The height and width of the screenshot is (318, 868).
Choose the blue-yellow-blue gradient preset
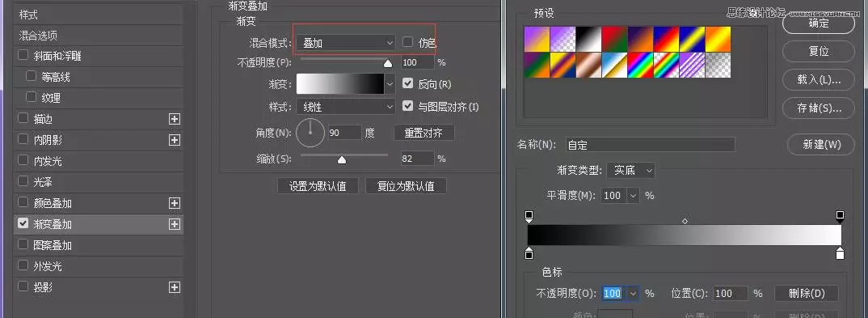point(692,40)
